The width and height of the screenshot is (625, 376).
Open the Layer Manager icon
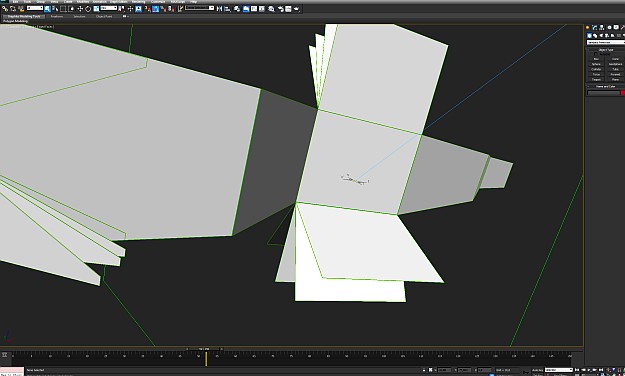point(237,9)
